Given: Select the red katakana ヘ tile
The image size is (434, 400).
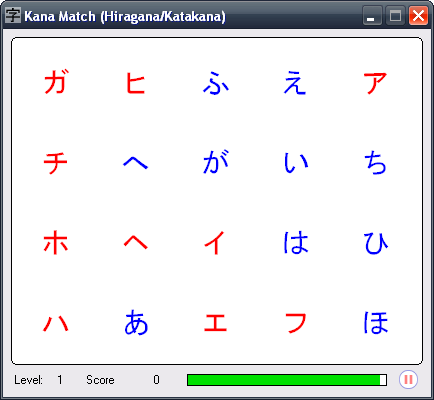Looking at the screenshot, I should coord(136,241).
